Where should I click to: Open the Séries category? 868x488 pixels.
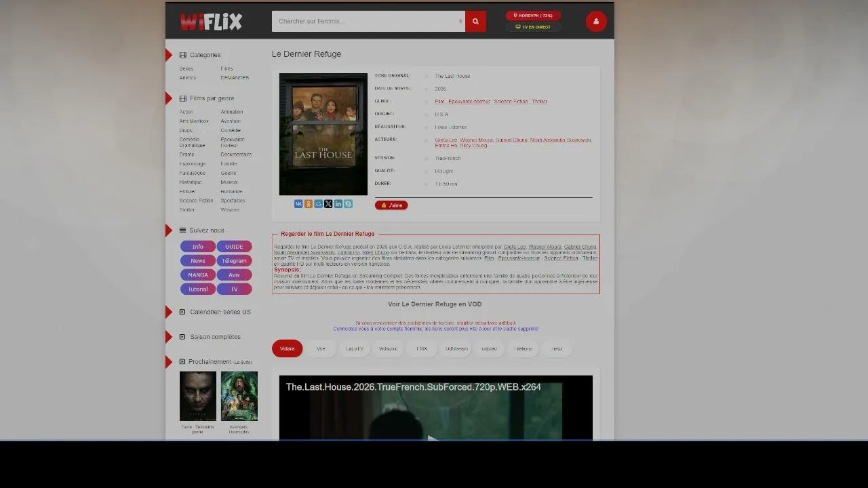click(x=186, y=68)
